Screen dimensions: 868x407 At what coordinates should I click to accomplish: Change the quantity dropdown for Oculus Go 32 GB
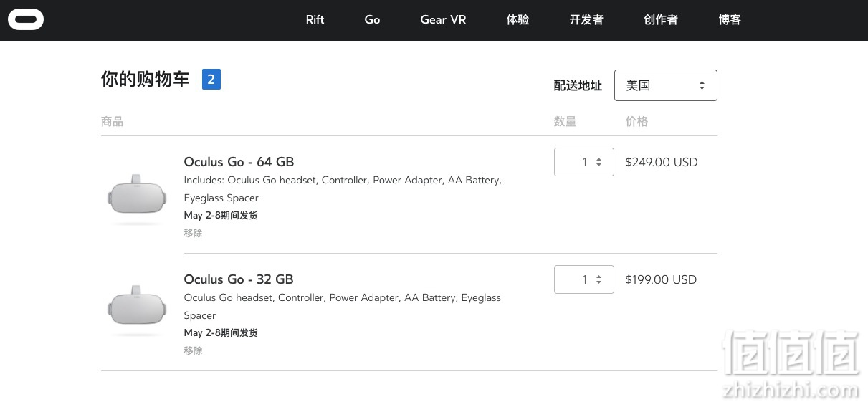coord(584,279)
